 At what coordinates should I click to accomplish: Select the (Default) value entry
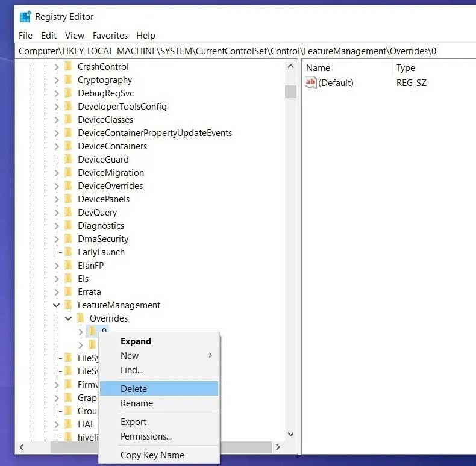(x=336, y=83)
